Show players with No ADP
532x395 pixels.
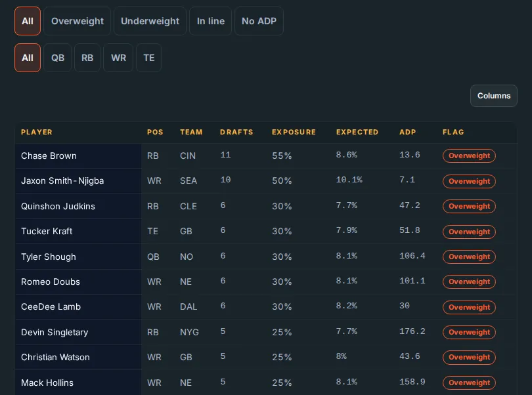click(x=259, y=21)
